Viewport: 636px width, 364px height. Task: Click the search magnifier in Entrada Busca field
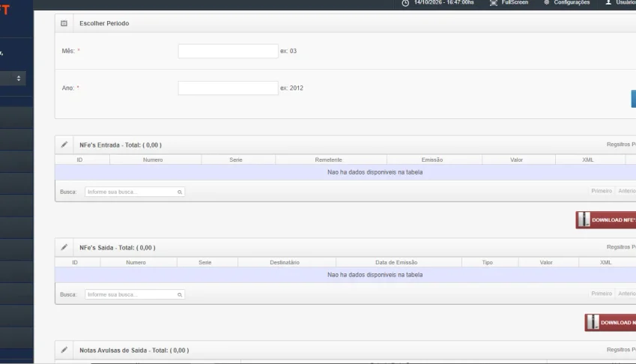180,192
